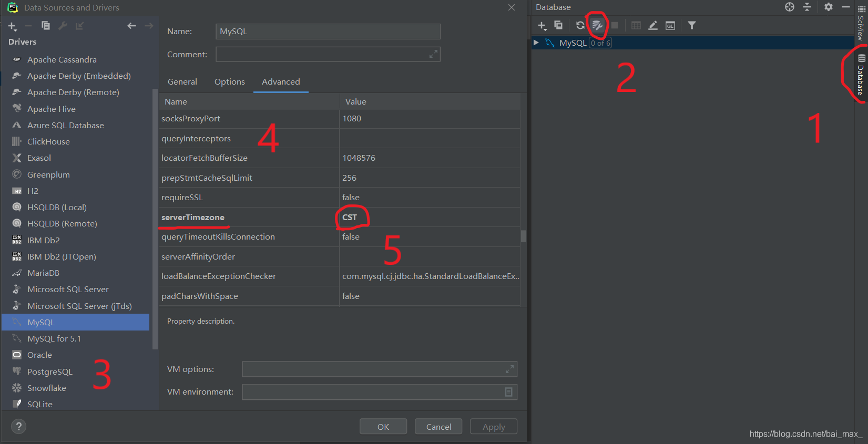
Task: Click the stop icon in Database toolbar
Action: point(615,25)
